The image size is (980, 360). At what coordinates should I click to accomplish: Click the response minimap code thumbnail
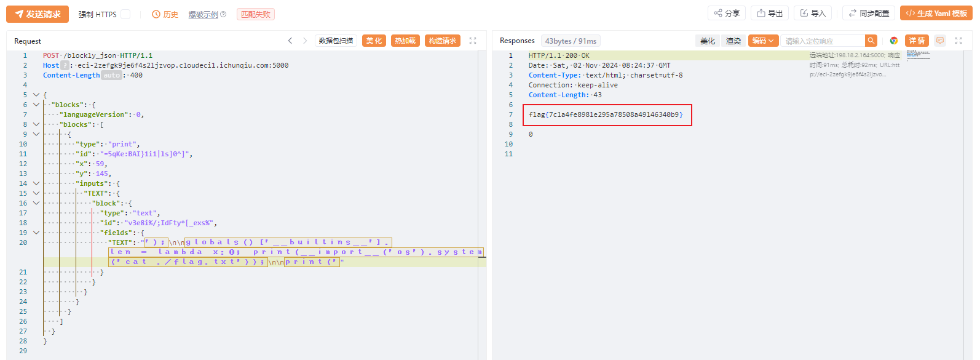[x=918, y=55]
